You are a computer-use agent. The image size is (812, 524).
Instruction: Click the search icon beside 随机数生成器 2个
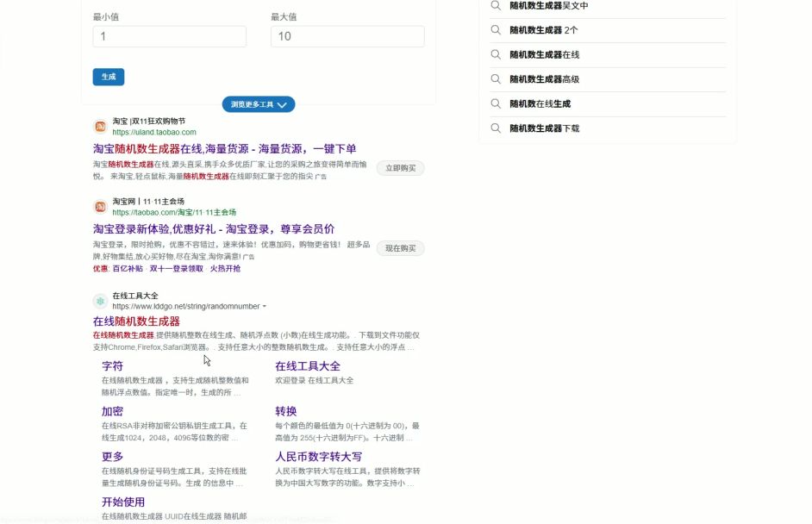(496, 30)
